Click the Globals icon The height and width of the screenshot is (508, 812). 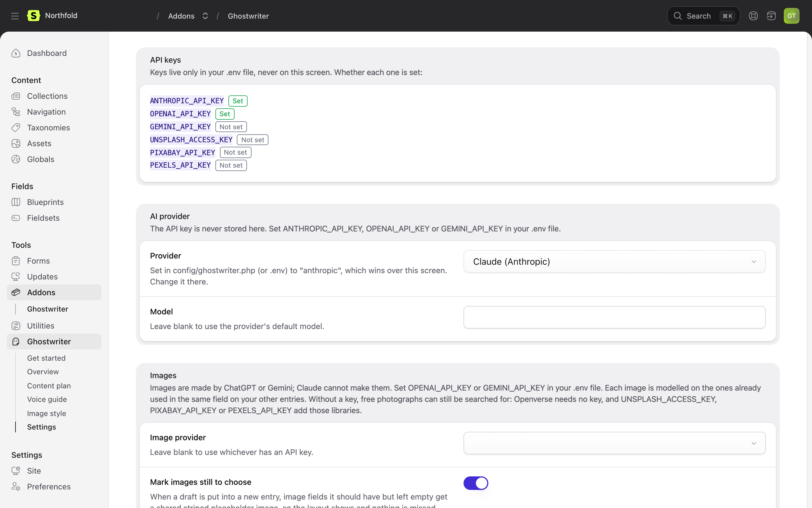coord(16,159)
